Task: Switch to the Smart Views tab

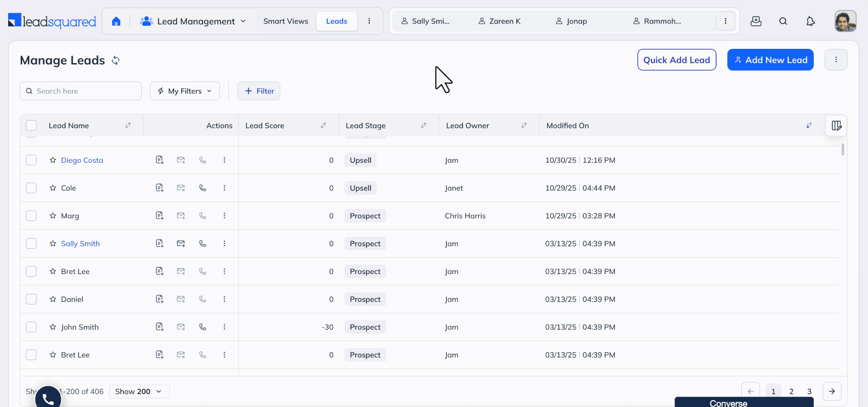Action: click(285, 21)
